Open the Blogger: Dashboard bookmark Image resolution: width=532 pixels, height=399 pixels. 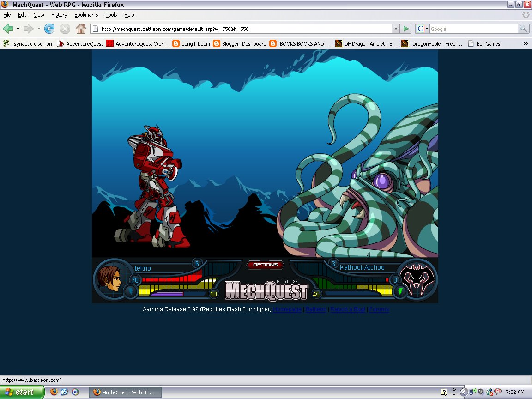coord(240,43)
